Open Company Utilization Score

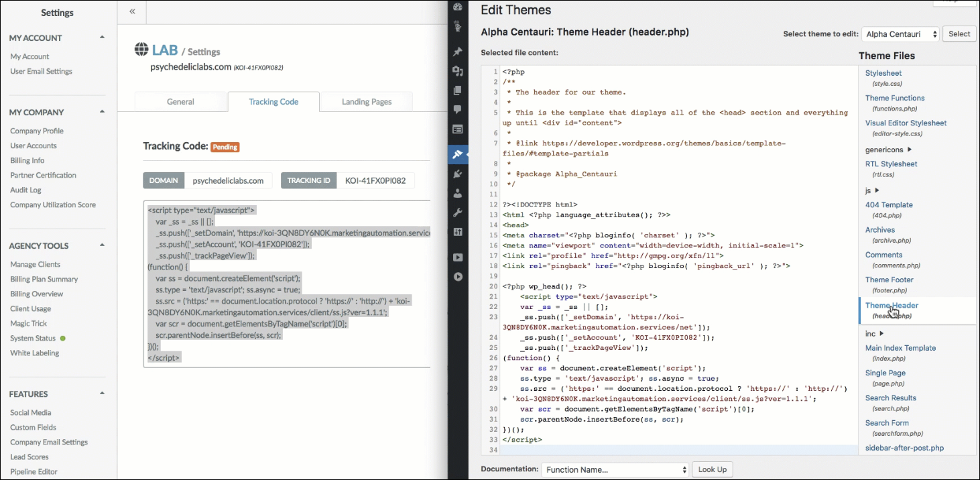tap(53, 204)
